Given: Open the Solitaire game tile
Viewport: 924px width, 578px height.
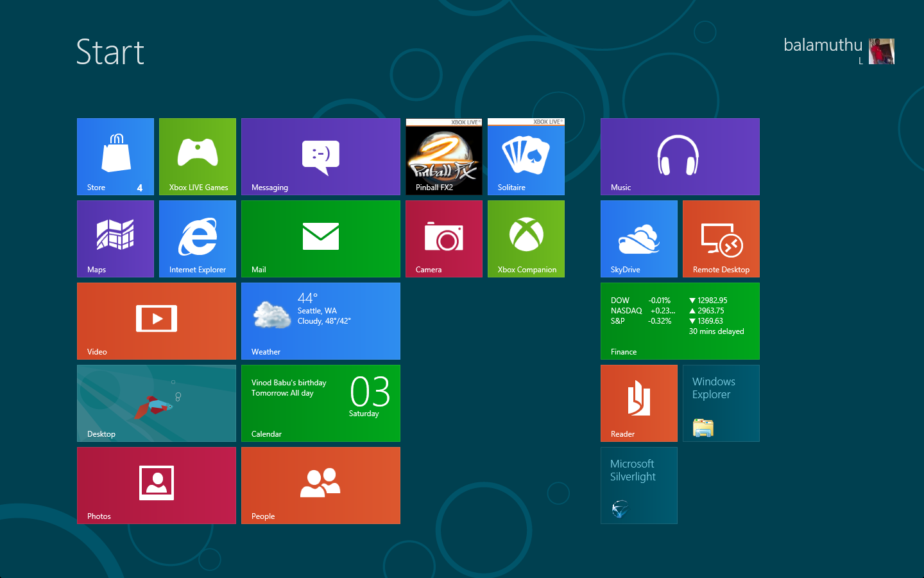Looking at the screenshot, I should 526,157.
